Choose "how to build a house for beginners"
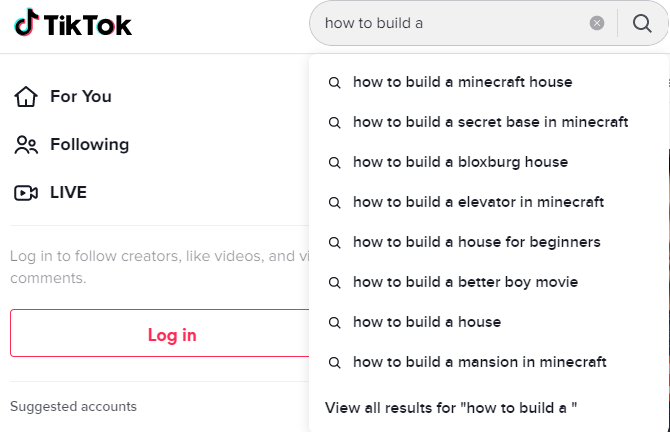Viewport: 670px width, 432px height. click(x=476, y=242)
